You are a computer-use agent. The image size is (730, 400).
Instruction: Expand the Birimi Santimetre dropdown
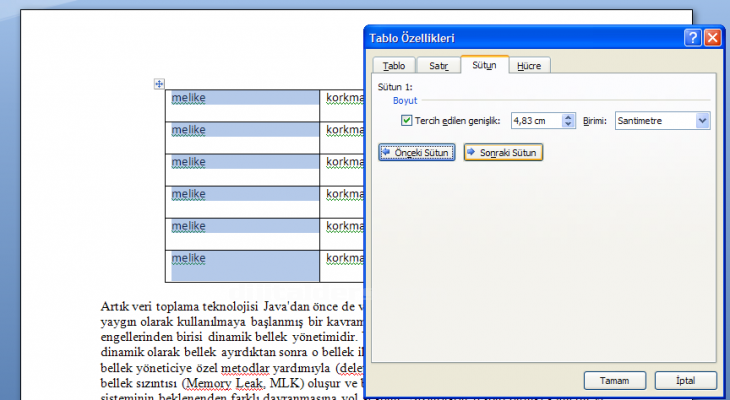point(702,121)
